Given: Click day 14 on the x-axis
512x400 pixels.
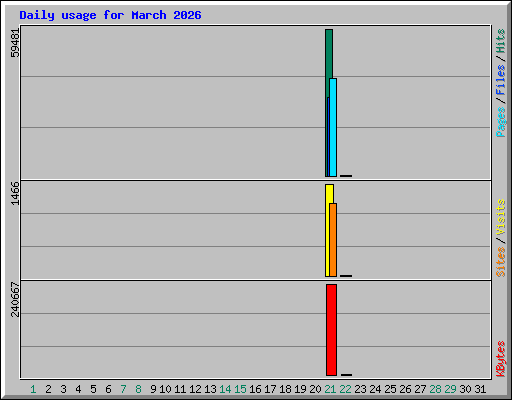Looking at the screenshot, I should pyautogui.click(x=225, y=389).
